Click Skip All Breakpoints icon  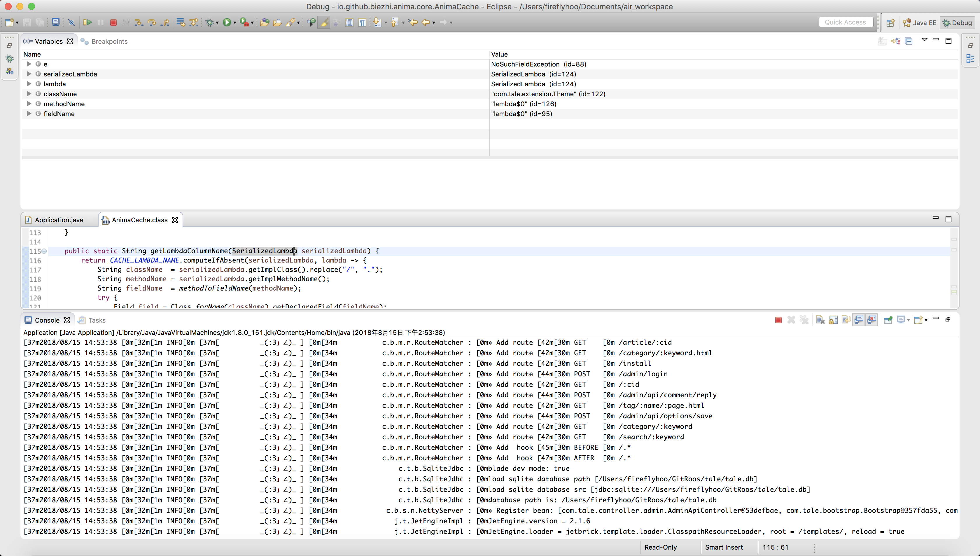pos(71,22)
